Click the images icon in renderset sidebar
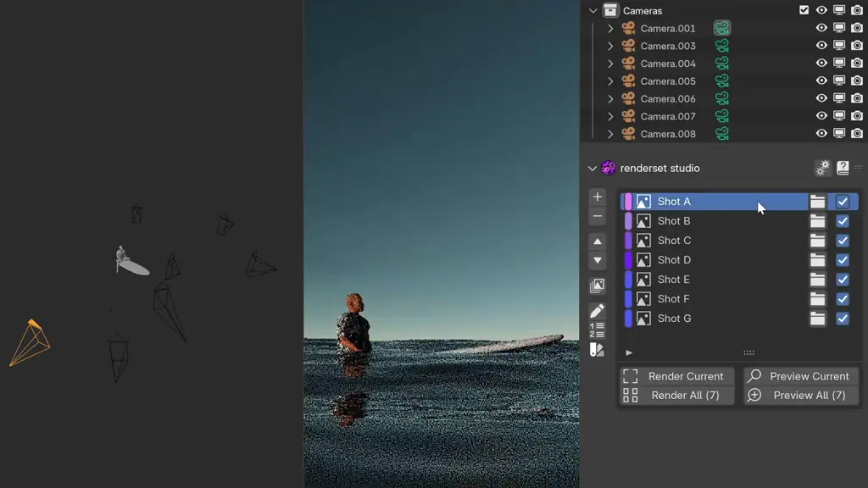The height and width of the screenshot is (488, 868). [x=598, y=286]
